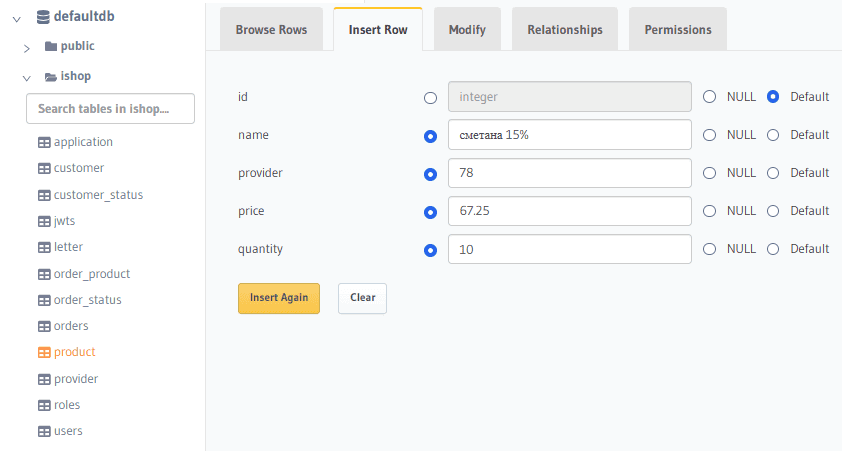Switch to the Browse Rows tab

pyautogui.click(x=271, y=29)
